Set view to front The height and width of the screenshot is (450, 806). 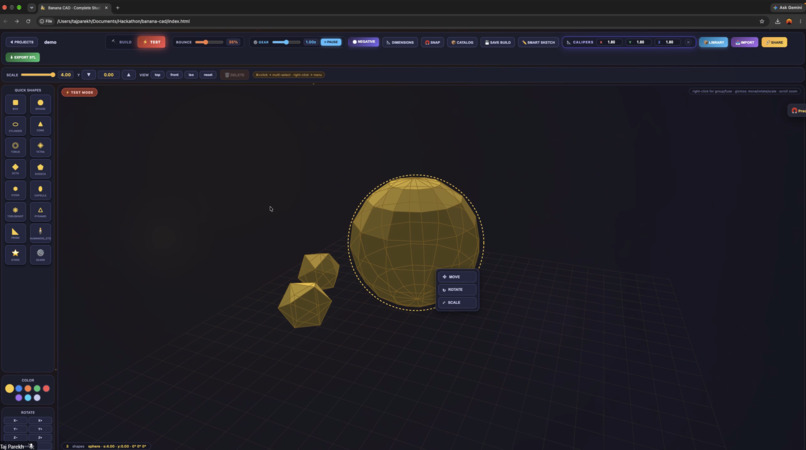click(174, 75)
